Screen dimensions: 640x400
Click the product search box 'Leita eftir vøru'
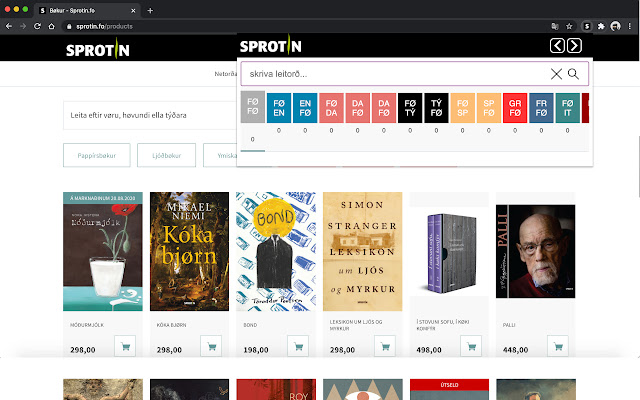pyautogui.click(x=150, y=115)
